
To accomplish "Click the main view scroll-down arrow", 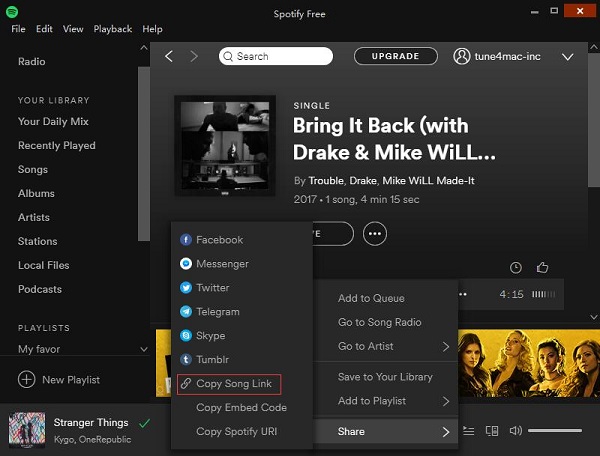I will pyautogui.click(x=593, y=317).
